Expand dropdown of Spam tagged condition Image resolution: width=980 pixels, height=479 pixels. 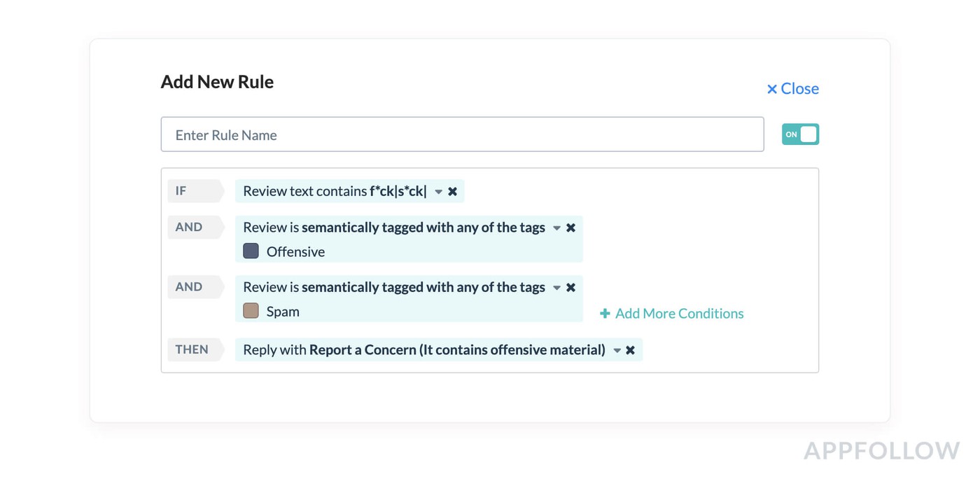coord(556,288)
